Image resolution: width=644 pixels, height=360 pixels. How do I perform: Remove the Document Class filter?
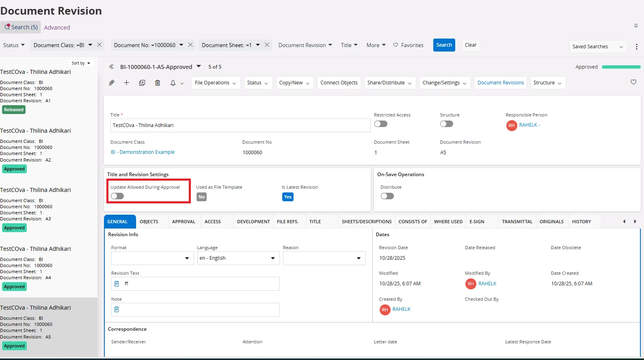click(99, 45)
